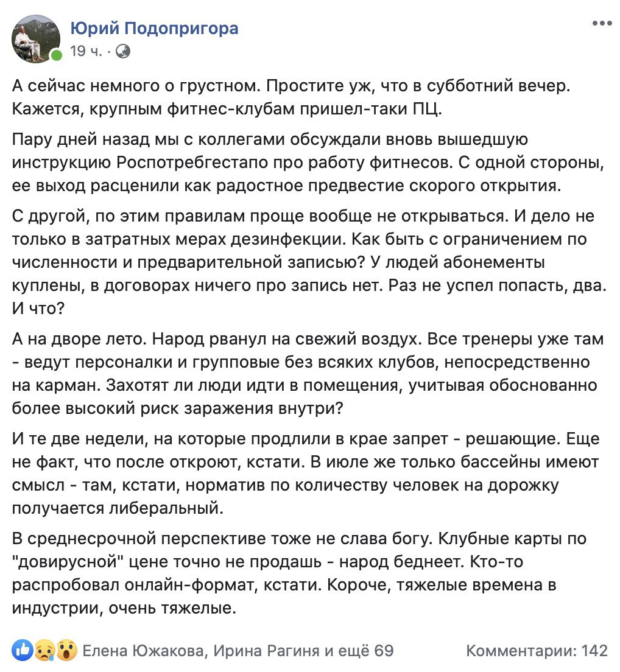Click the post timestamp "19 ч."
The height and width of the screenshot is (672, 620).
pyautogui.click(x=86, y=51)
